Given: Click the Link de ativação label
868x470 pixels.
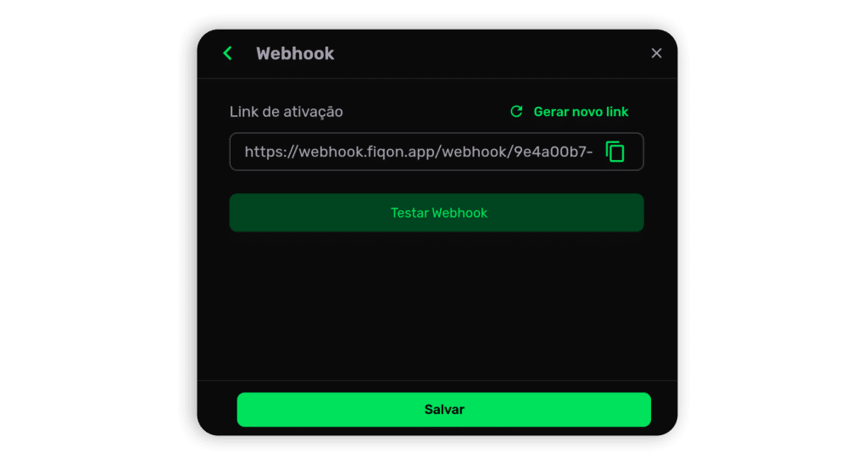Looking at the screenshot, I should coord(287,112).
